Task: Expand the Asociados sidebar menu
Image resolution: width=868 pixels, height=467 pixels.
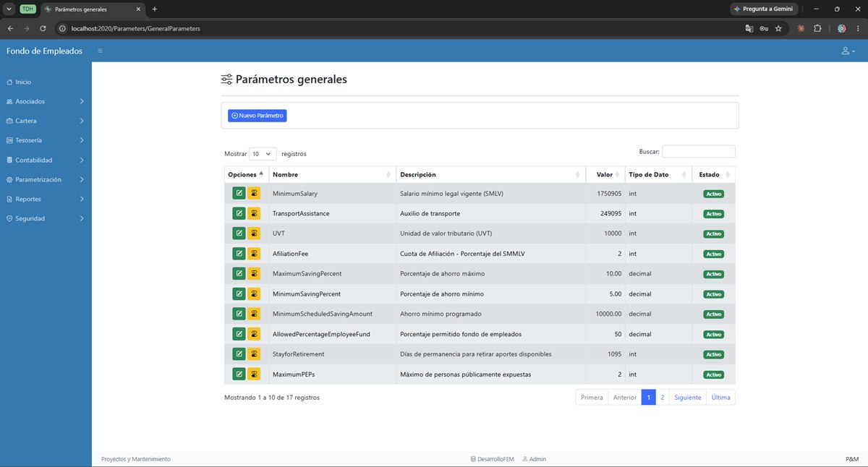Action: pos(46,101)
